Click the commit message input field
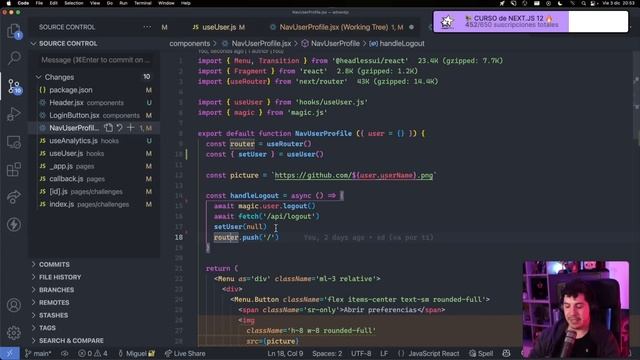 click(x=96, y=60)
